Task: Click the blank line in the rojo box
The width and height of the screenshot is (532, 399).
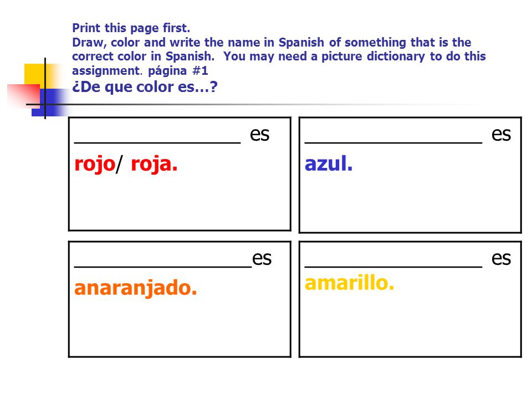Action: point(157,142)
